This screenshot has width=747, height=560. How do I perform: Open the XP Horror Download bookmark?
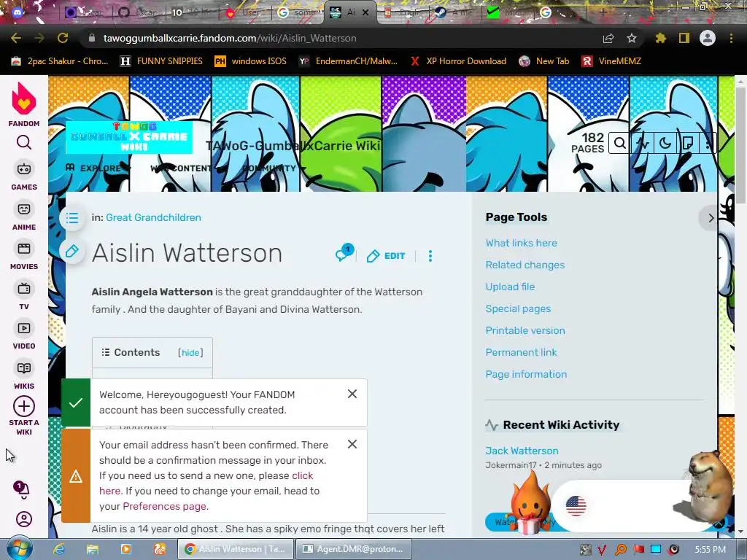[x=458, y=61]
